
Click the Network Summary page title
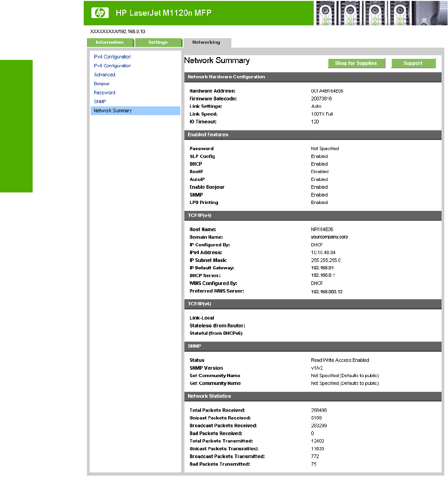click(x=217, y=60)
